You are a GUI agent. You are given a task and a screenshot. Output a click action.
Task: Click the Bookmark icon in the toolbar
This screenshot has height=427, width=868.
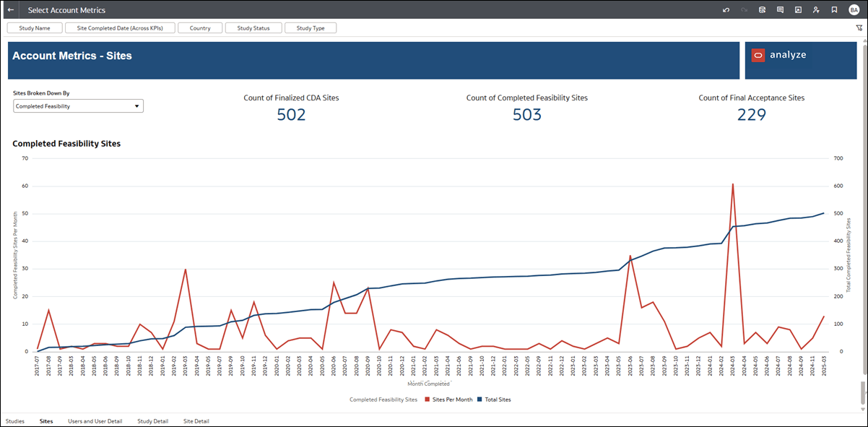[834, 9]
